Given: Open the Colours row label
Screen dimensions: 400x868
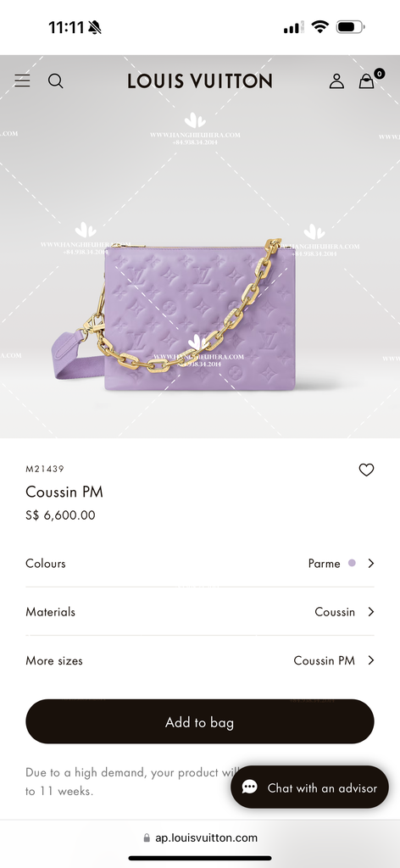Looking at the screenshot, I should [46, 563].
